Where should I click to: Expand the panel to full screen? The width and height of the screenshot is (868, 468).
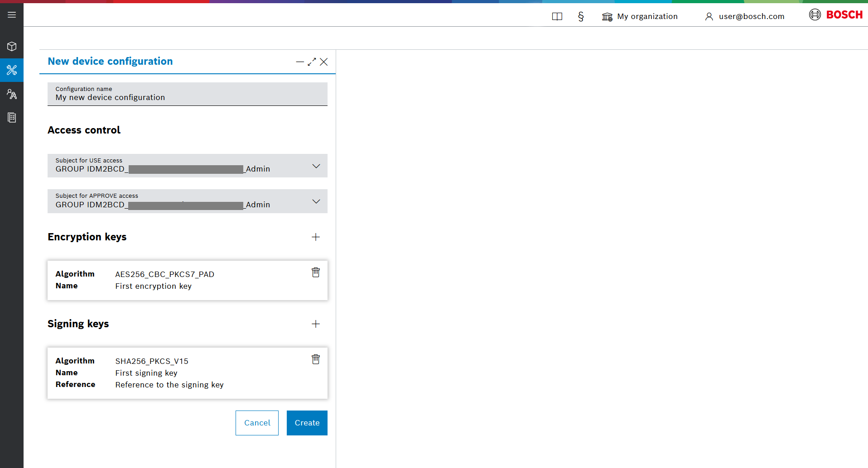pos(312,62)
